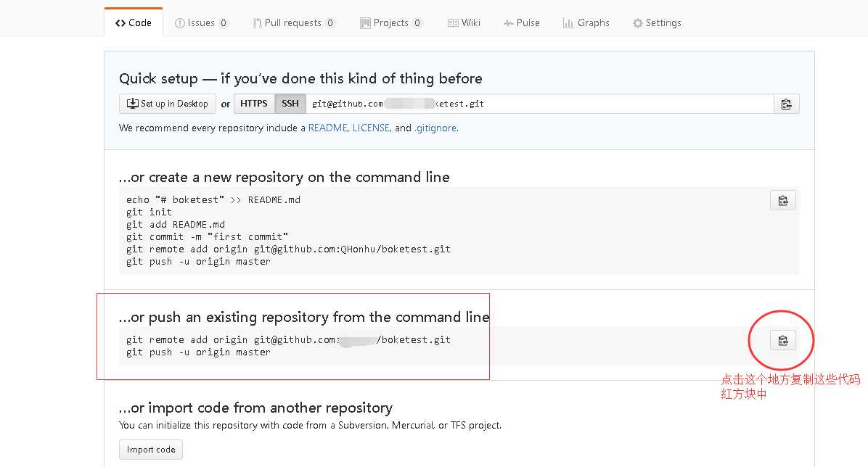The height and width of the screenshot is (467, 868).
Task: Switch clone URL to HTTPS
Action: point(254,104)
